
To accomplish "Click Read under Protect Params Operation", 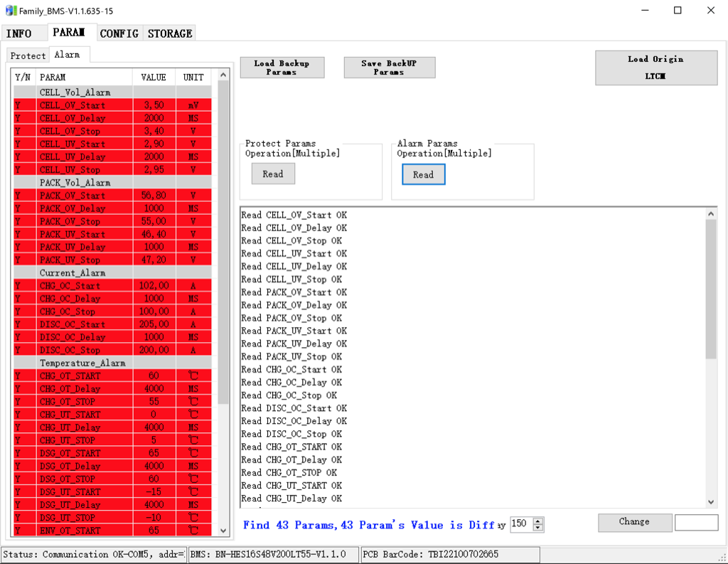I will click(273, 174).
